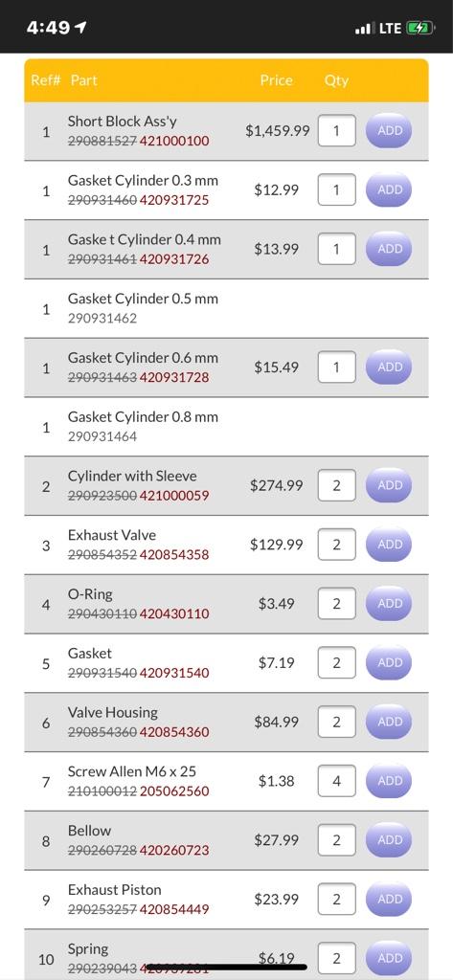Edit quantity for Valve Housing
This screenshot has height=980, width=453.
(336, 722)
